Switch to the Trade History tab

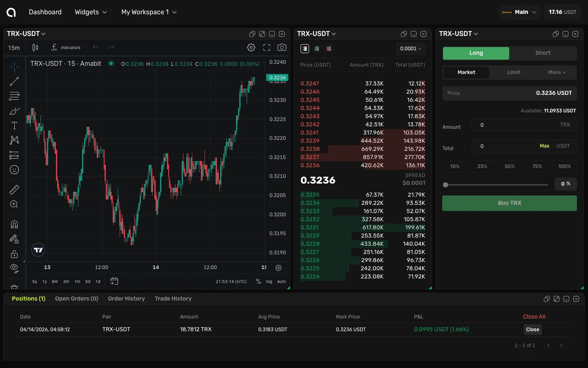click(x=173, y=298)
